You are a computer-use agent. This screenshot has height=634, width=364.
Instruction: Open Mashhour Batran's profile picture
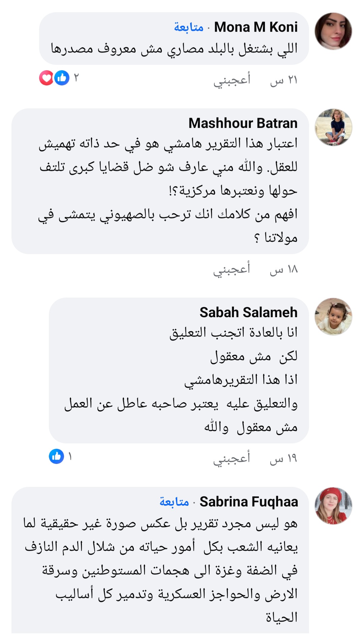(x=333, y=127)
